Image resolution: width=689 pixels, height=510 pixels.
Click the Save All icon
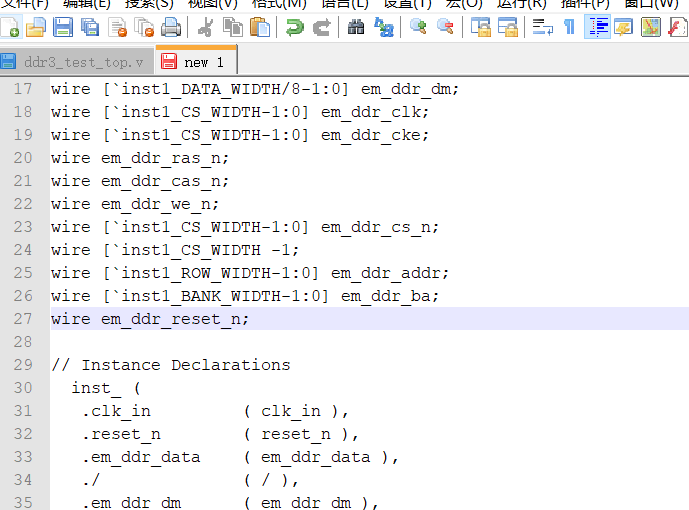pos(89,27)
